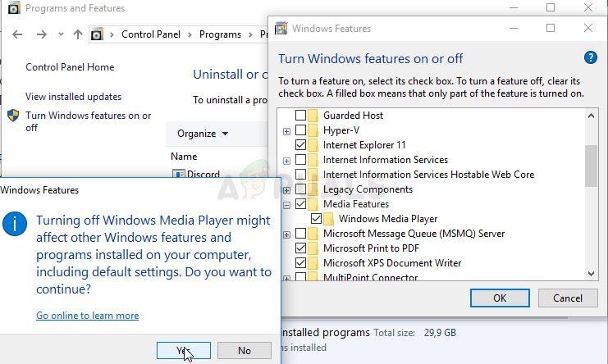608x364 pixels.
Task: Click the blue help question mark icon
Action: (x=590, y=57)
